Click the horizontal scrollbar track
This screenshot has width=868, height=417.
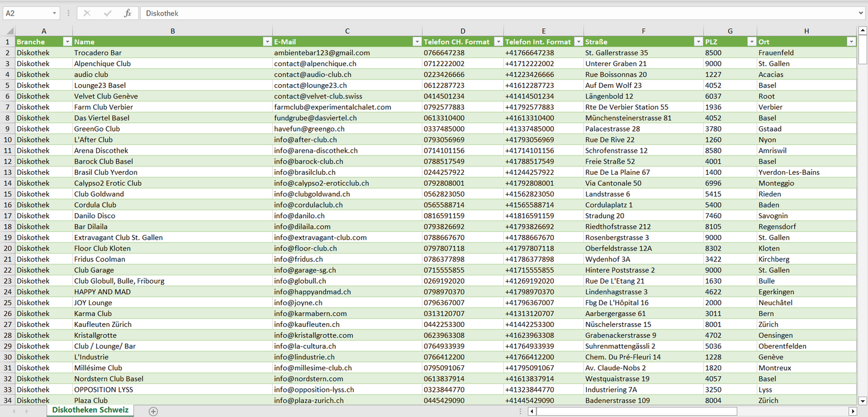coord(793,411)
